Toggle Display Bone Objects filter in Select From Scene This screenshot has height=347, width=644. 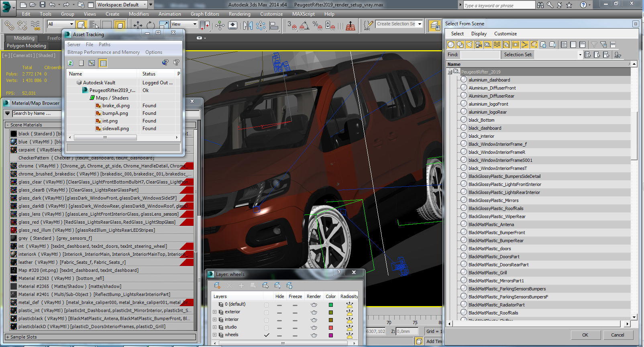pos(525,45)
